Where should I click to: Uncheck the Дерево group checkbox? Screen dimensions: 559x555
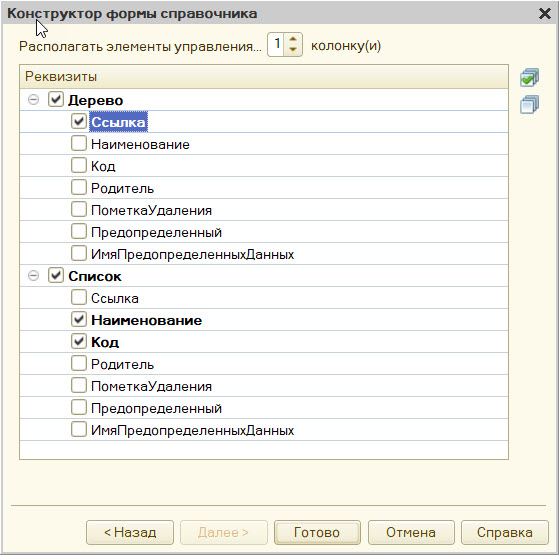pyautogui.click(x=56, y=99)
